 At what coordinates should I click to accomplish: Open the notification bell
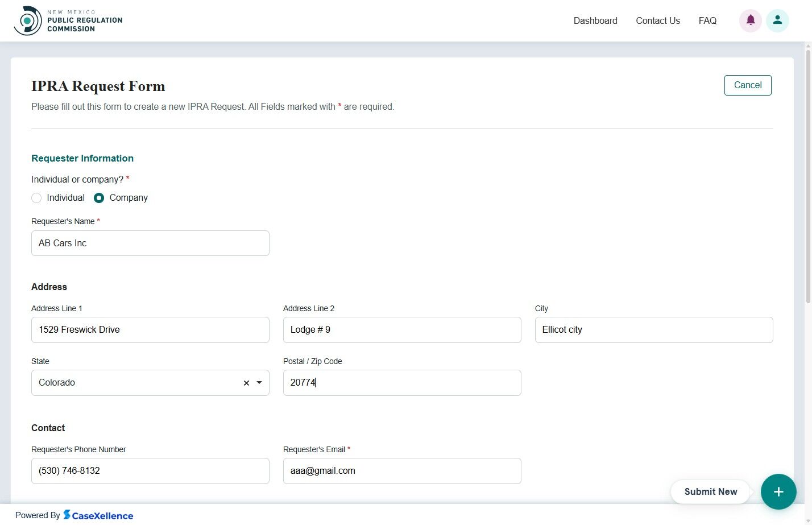(x=750, y=20)
